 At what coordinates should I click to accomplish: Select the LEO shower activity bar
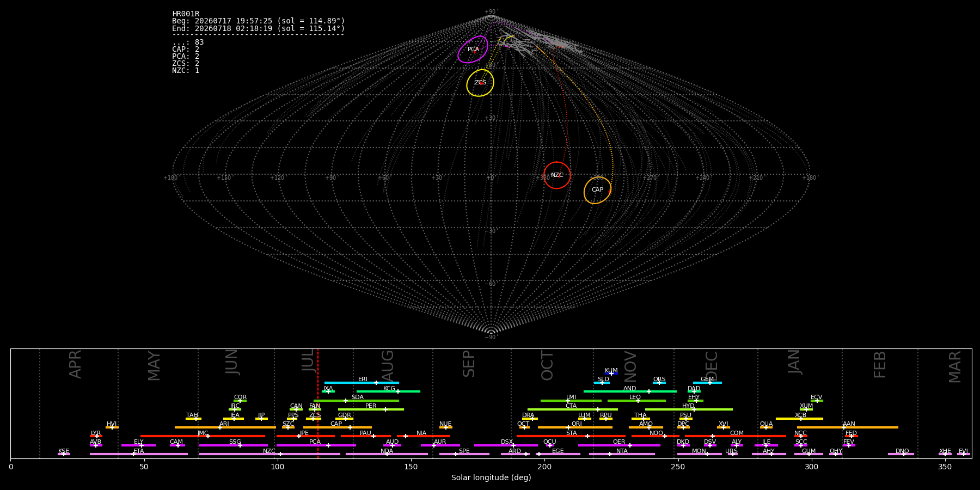point(636,400)
